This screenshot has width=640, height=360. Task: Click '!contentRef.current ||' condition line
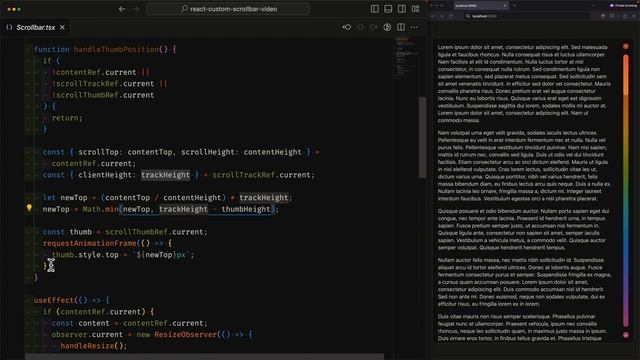pyautogui.click(x=100, y=72)
